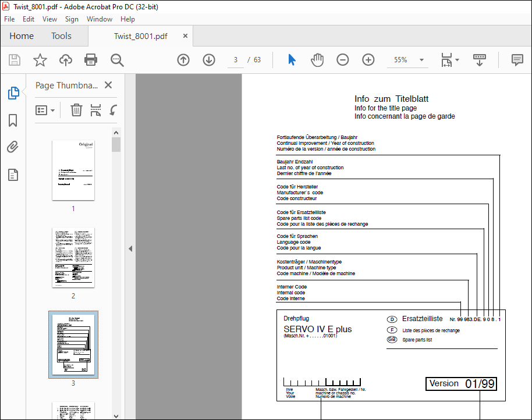Close the Page Thumbnails panel
The image size is (532, 420).
(108, 85)
